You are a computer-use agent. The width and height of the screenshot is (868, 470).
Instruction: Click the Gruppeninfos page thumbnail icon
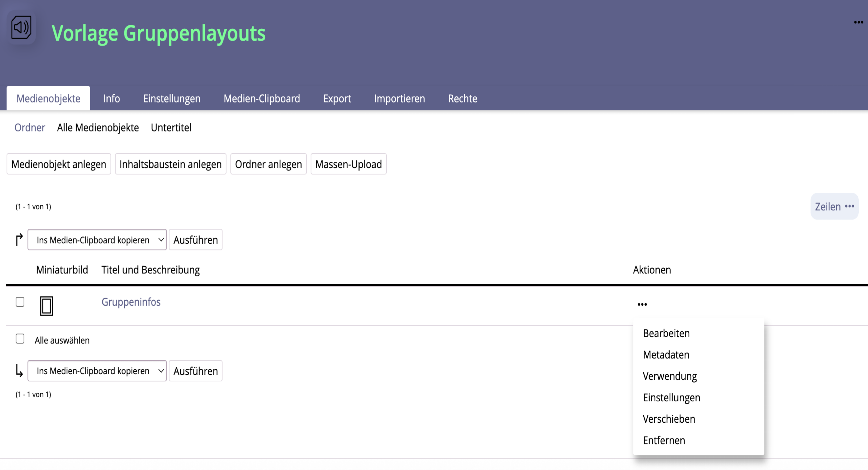coord(46,306)
